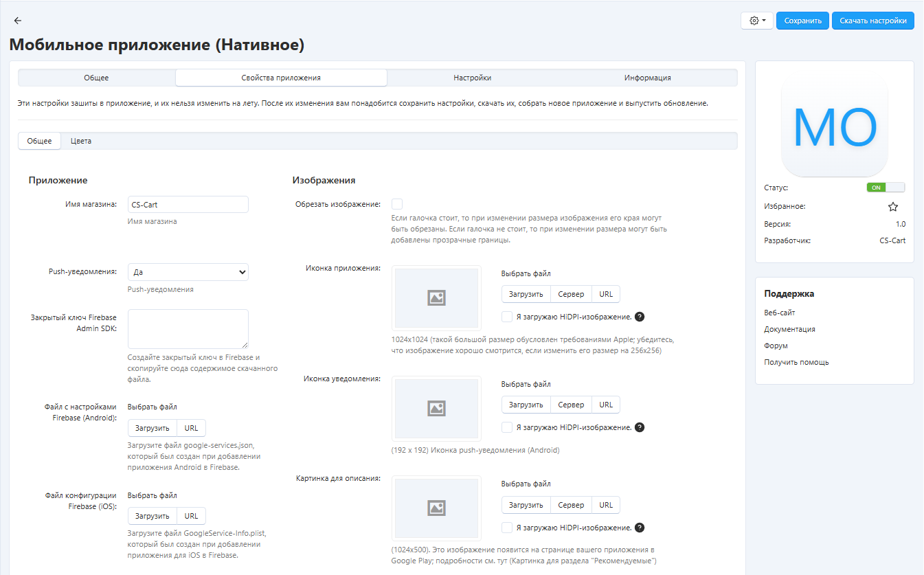
Task: Open the Push-уведомления dropdown
Action: tap(188, 273)
